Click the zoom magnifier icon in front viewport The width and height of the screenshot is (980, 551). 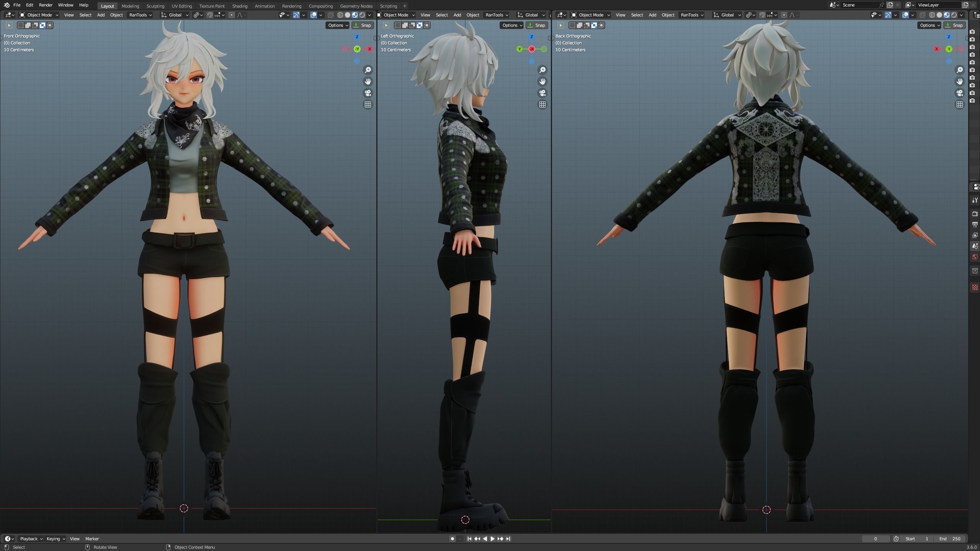click(368, 70)
